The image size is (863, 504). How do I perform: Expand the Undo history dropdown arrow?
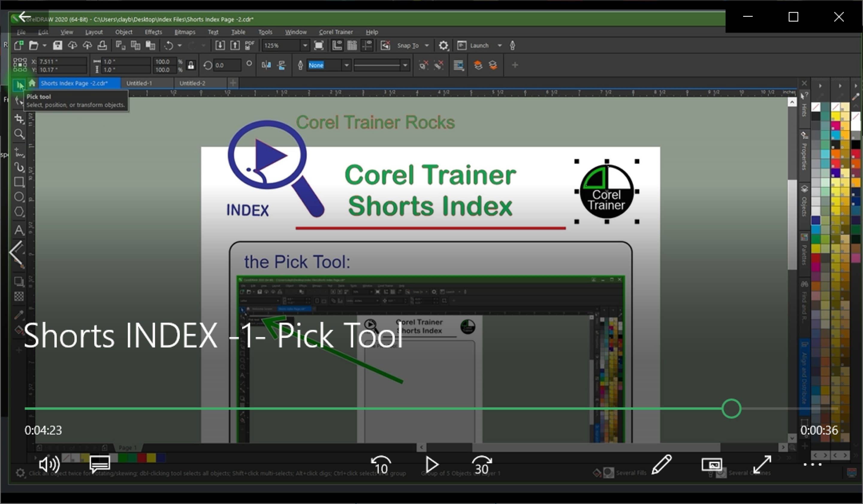tap(179, 45)
